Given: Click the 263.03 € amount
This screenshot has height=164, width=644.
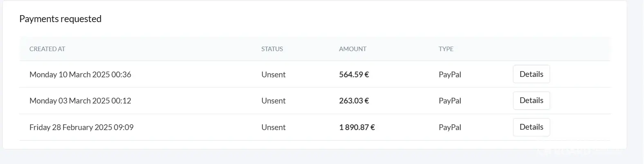Looking at the screenshot, I should (354, 101).
